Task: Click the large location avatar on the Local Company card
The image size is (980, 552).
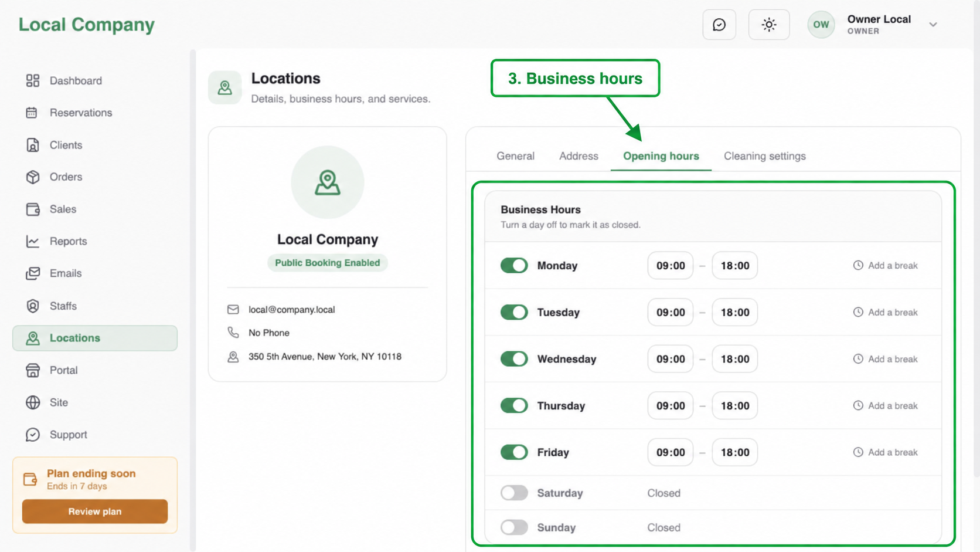Action: [x=327, y=182]
